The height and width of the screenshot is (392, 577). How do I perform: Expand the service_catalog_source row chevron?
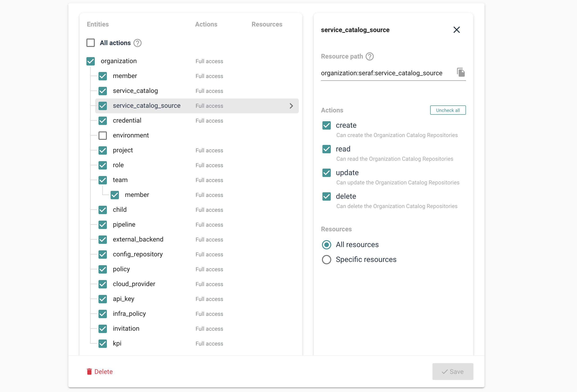(x=291, y=106)
